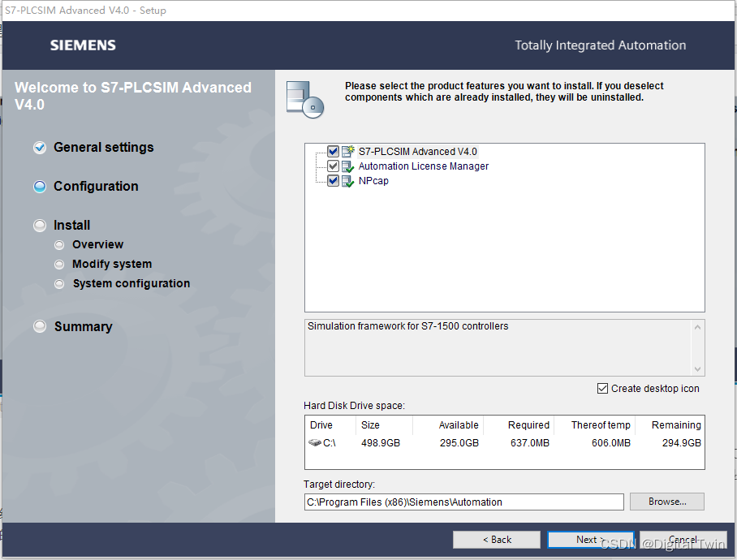Screen dimensions: 737x560
Task: Go back with the < Back button
Action: tap(497, 540)
